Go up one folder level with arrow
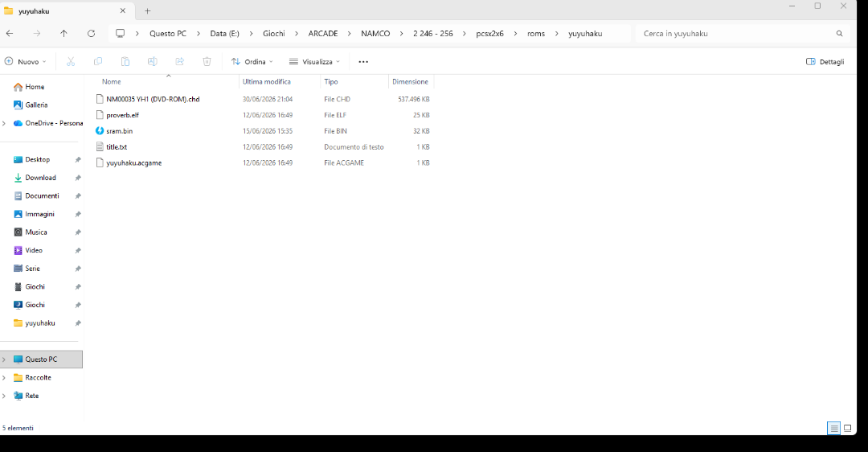 point(63,34)
